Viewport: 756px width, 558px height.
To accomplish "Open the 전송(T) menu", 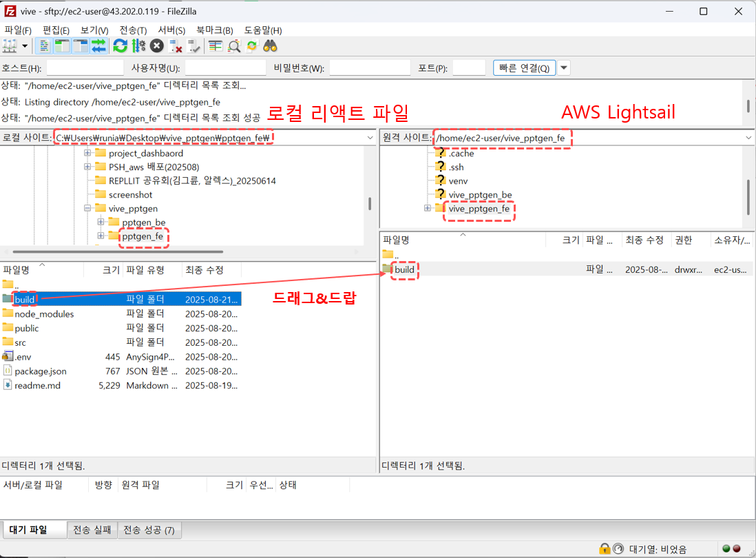I will click(133, 30).
